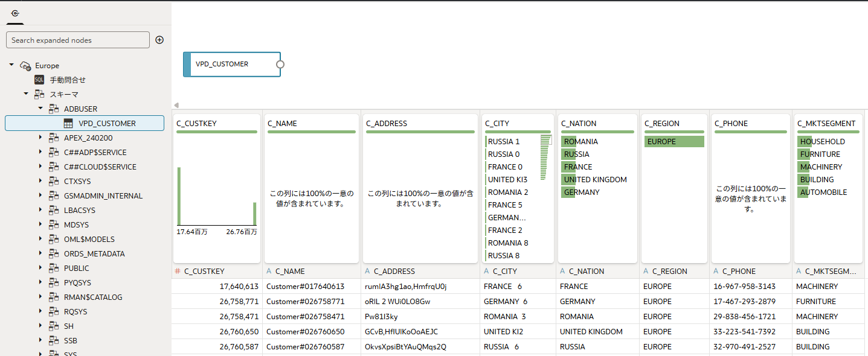868x356 pixels.
Task: Collapse the Europe connection node
Action: 11,65
